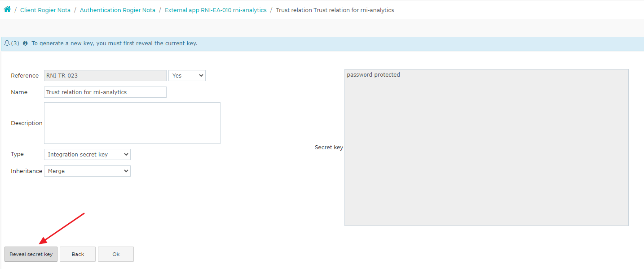Open the notifications bell icon

7,43
